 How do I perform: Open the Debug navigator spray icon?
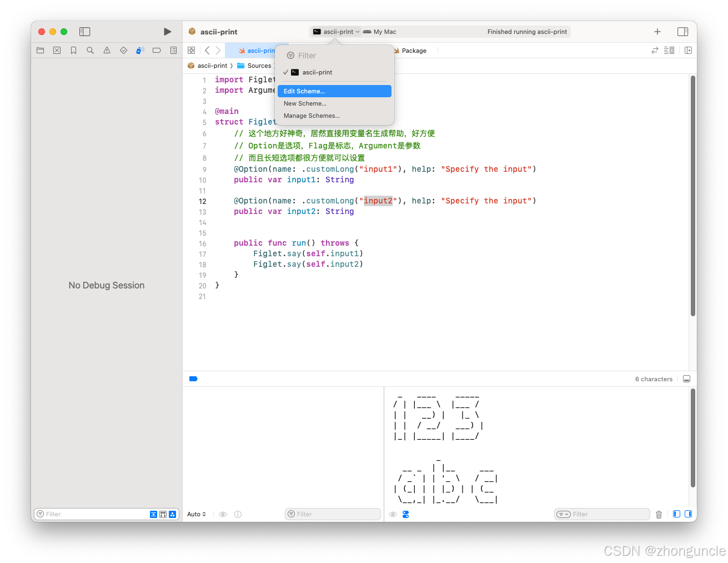click(139, 50)
